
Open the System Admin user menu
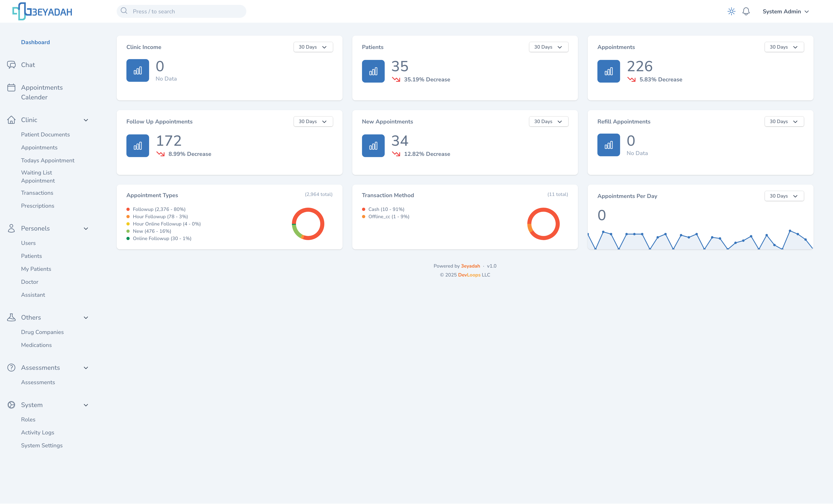click(785, 12)
